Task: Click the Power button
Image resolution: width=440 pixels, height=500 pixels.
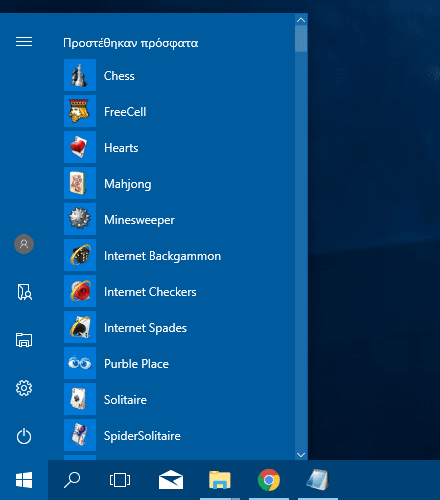Action: (24, 436)
